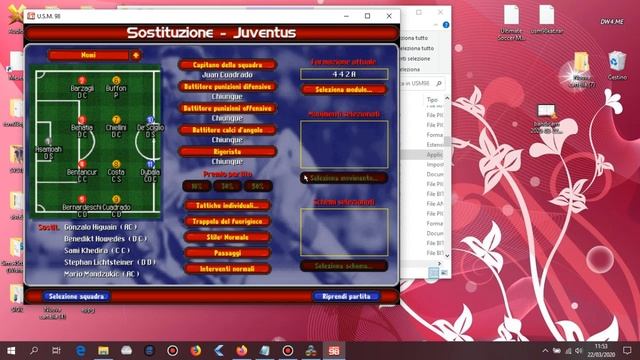Viewport: 640px width, 360px height.
Task: Open the Ultimate Soccer Ma... desktop file
Action: pyautogui.click(x=511, y=23)
